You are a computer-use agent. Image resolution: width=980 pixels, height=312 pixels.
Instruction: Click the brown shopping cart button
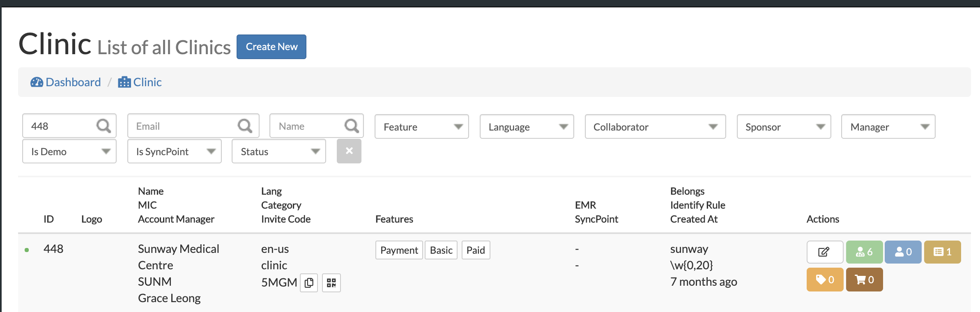pos(864,280)
